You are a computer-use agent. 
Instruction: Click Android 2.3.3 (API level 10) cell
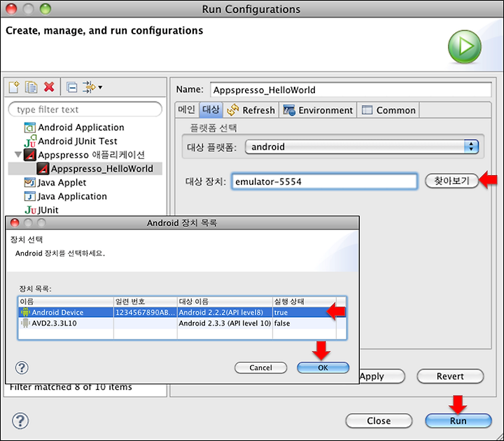pos(225,323)
